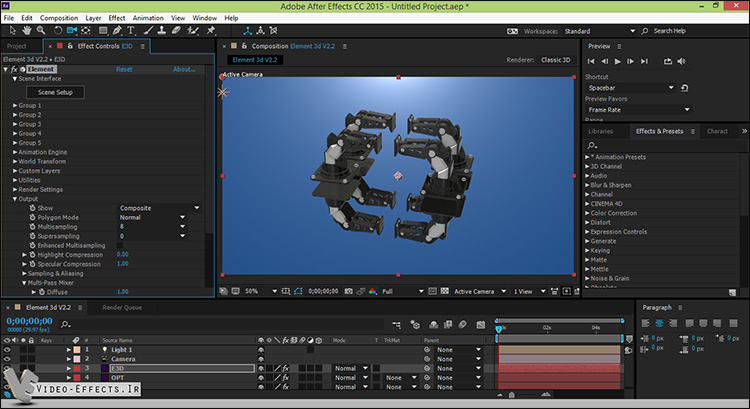Toggle Enhanced Multisampling checkbox
Viewport: 750px width, 409px height.
coord(120,245)
